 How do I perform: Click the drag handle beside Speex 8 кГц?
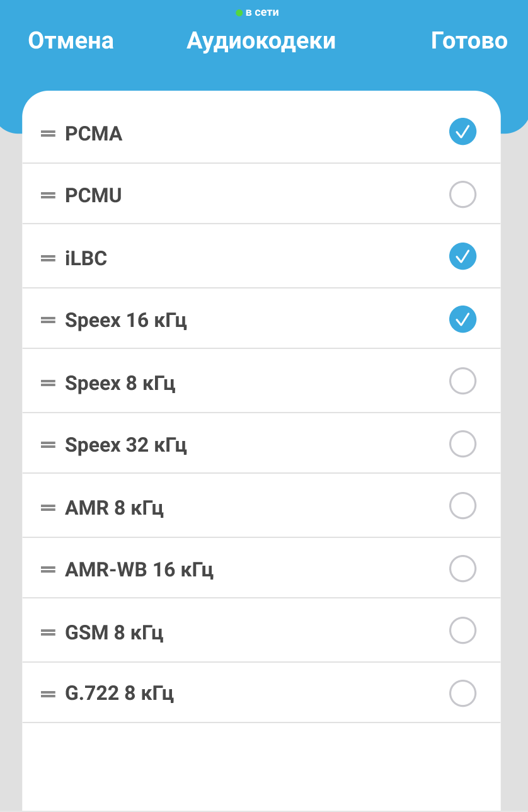point(48,382)
